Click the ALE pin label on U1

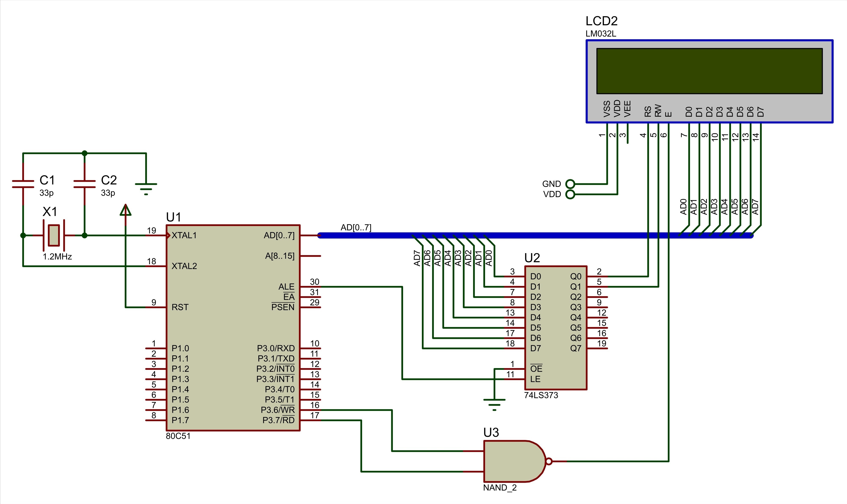[286, 287]
